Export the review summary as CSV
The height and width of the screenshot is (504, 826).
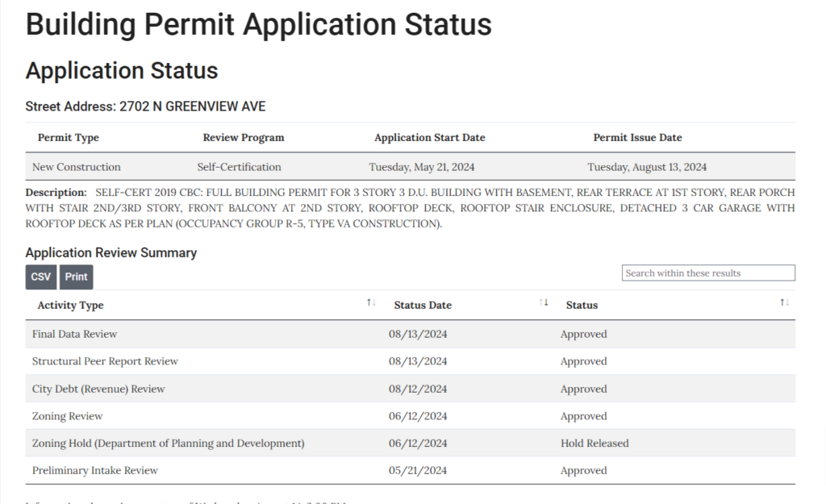(x=40, y=277)
